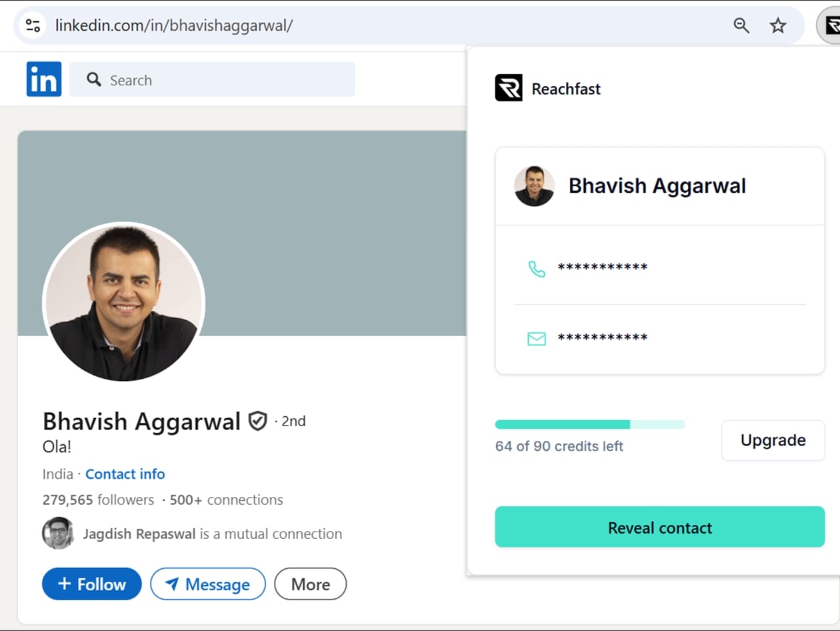Click the Reachfast logo in the popup
The image size is (840, 631).
coord(509,88)
